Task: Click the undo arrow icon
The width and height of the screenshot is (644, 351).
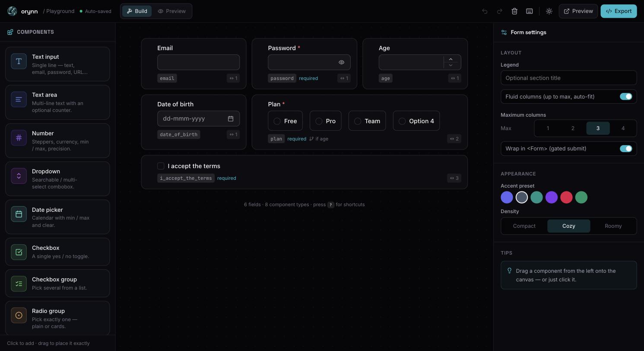Action: pyautogui.click(x=485, y=11)
